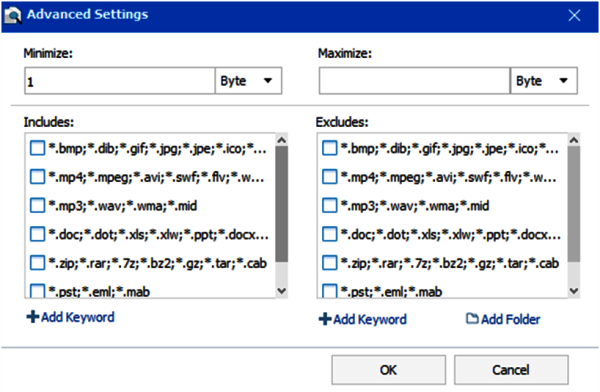
Task: Click the Add Folder link
Action: click(510, 319)
